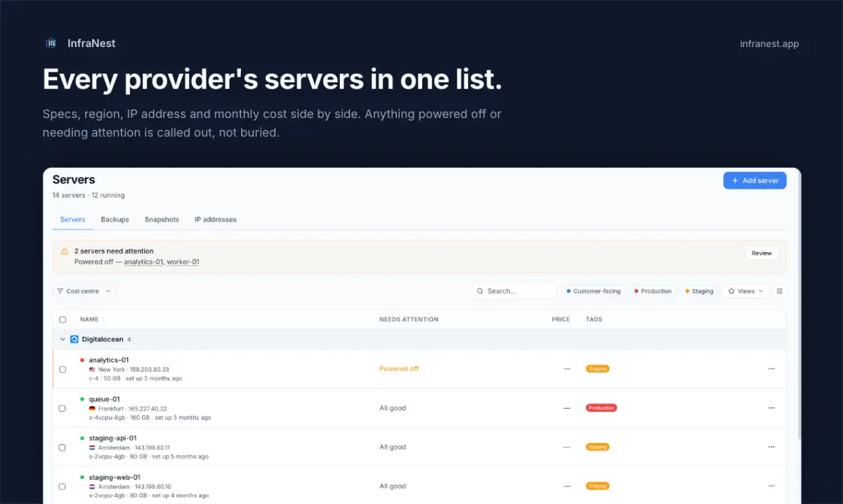Open the more actions menu for analytics-01
The image size is (843, 504).
coord(771,369)
